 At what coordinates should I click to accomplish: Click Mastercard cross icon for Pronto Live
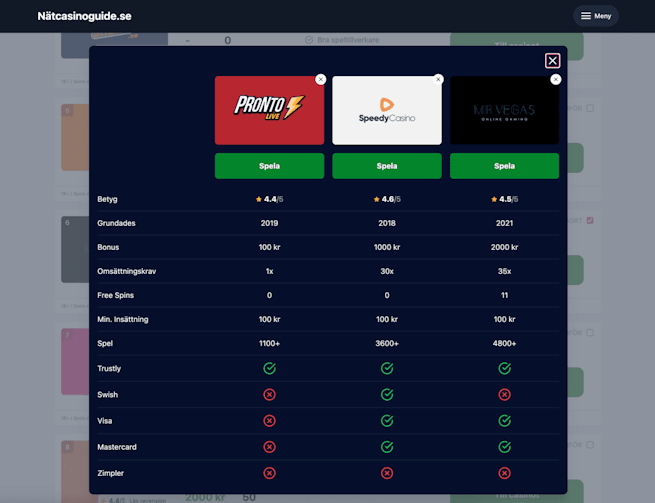(269, 447)
